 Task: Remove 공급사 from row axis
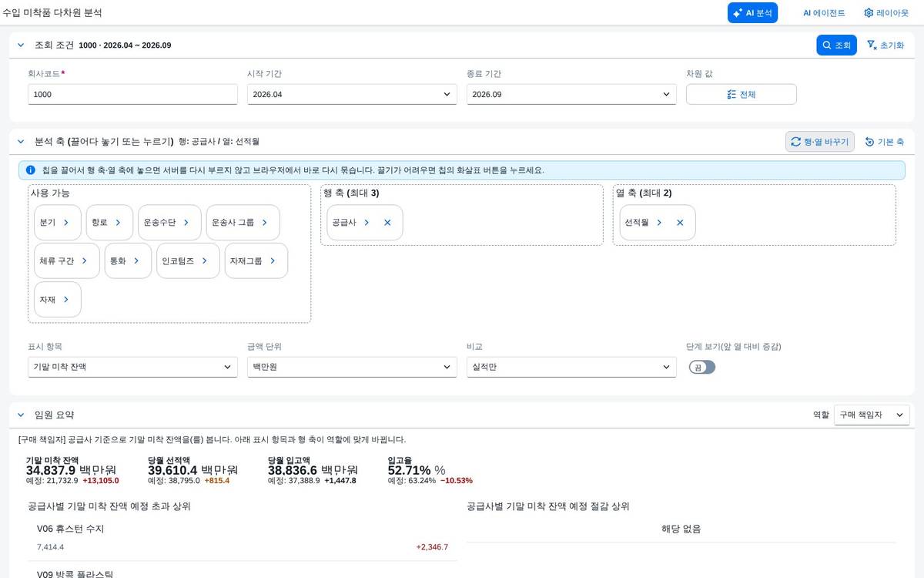click(x=387, y=222)
